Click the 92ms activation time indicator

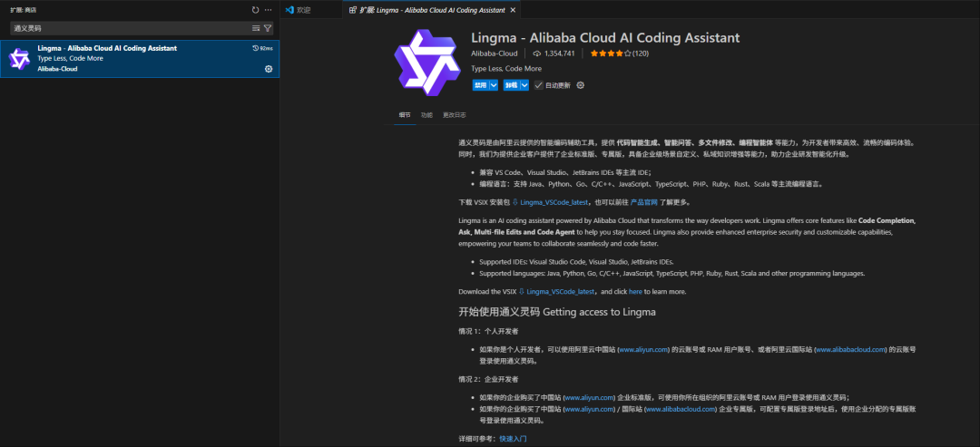[262, 48]
